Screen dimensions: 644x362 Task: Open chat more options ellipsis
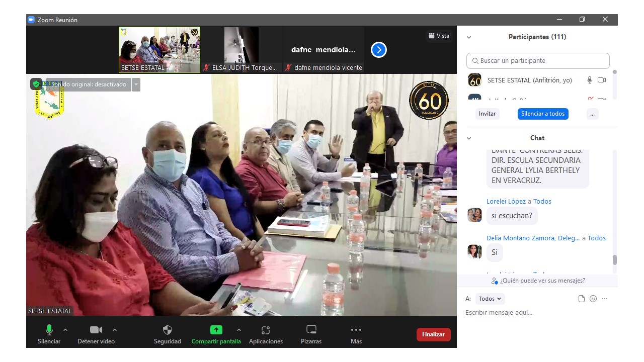click(x=605, y=299)
